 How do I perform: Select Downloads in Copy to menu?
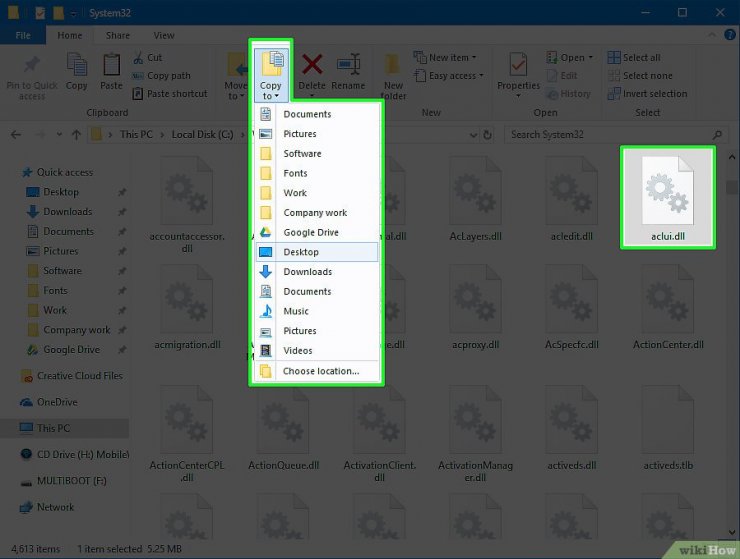tap(317, 272)
